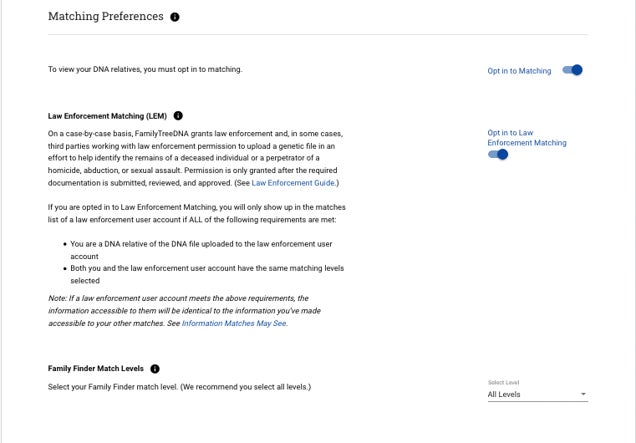Disable the Law Enforcement Matching switch
The image size is (636, 443).
[498, 155]
